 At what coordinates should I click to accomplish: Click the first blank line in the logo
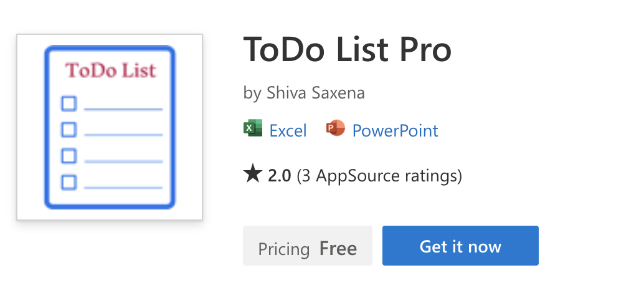pyautogui.click(x=123, y=110)
